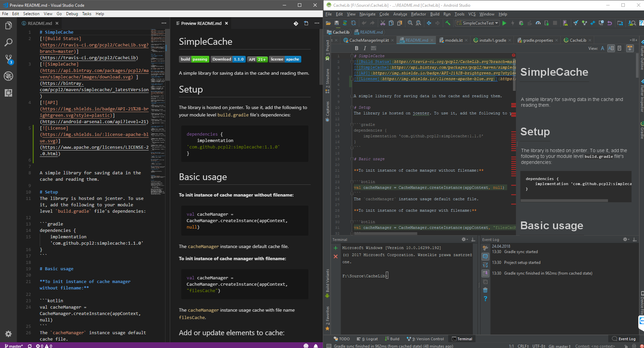Screen dimensions: 644x348
Task: Apply italic with the I markdown toolbar icon
Action: [x=365, y=48]
